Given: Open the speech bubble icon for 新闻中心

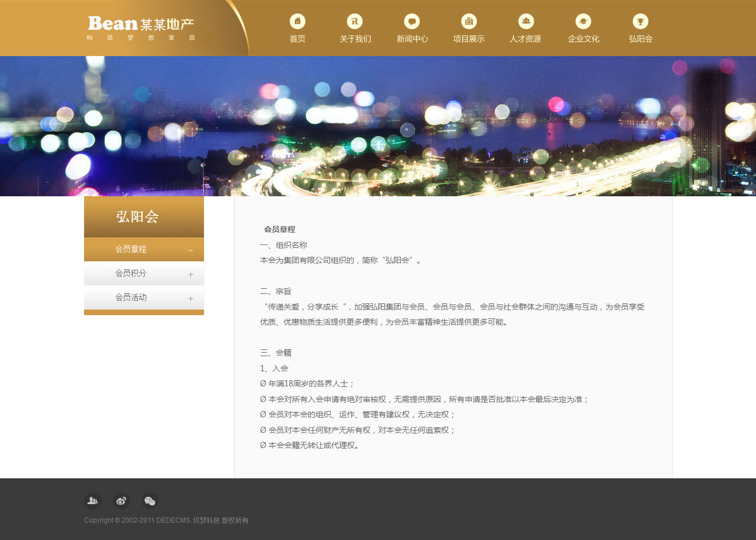Looking at the screenshot, I should [x=412, y=21].
